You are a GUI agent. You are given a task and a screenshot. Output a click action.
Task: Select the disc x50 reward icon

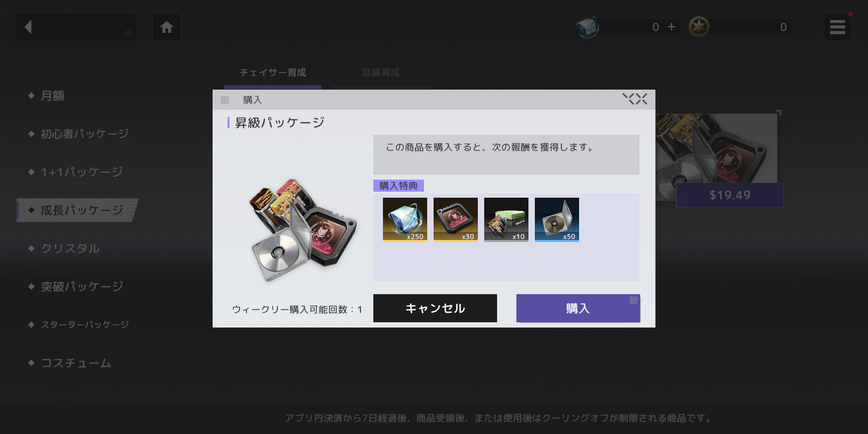click(557, 219)
